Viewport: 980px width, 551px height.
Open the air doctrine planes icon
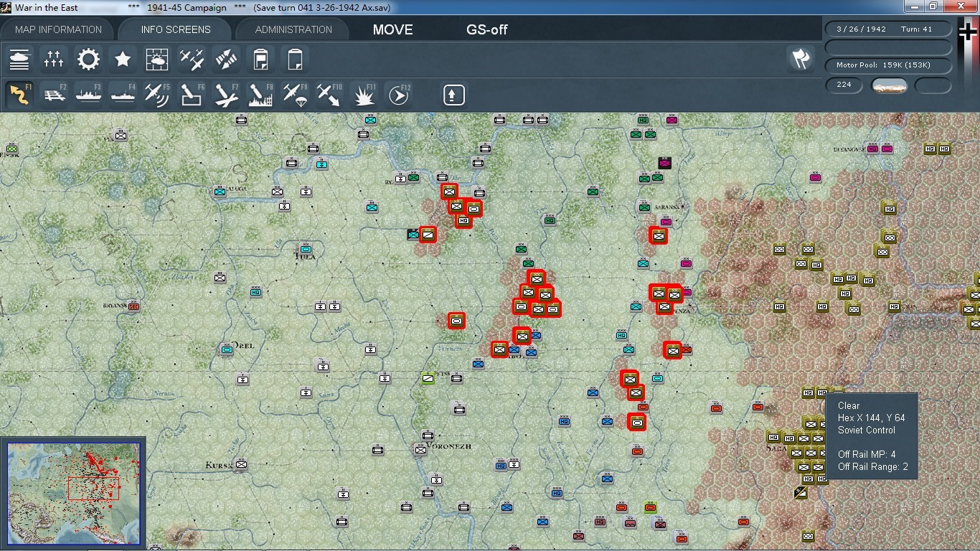(x=192, y=60)
